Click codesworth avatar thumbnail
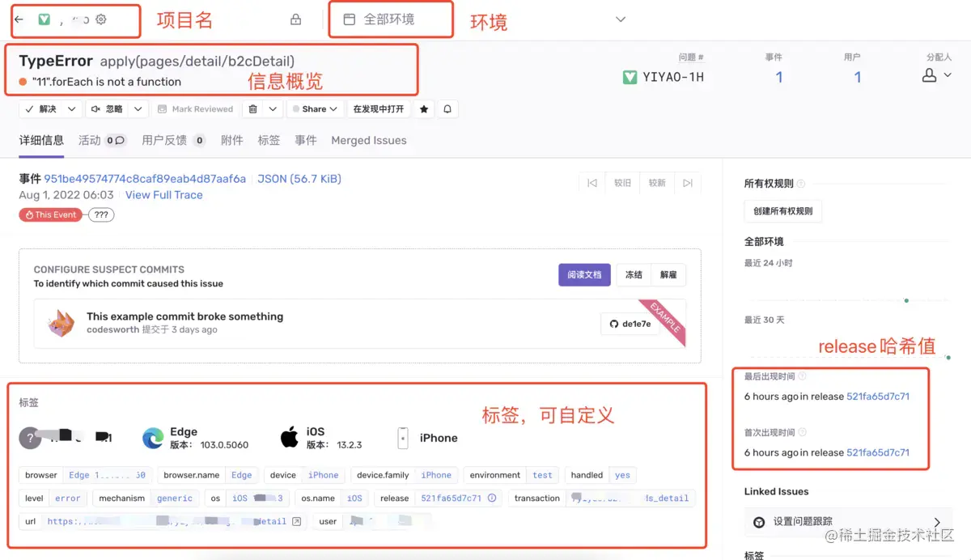This screenshot has height=560, width=971. 61,323
